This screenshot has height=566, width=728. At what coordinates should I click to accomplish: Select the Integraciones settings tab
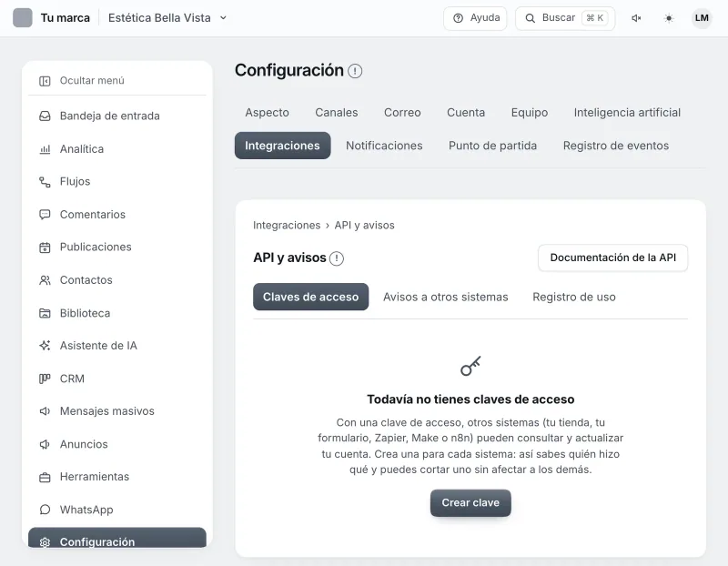(282, 146)
